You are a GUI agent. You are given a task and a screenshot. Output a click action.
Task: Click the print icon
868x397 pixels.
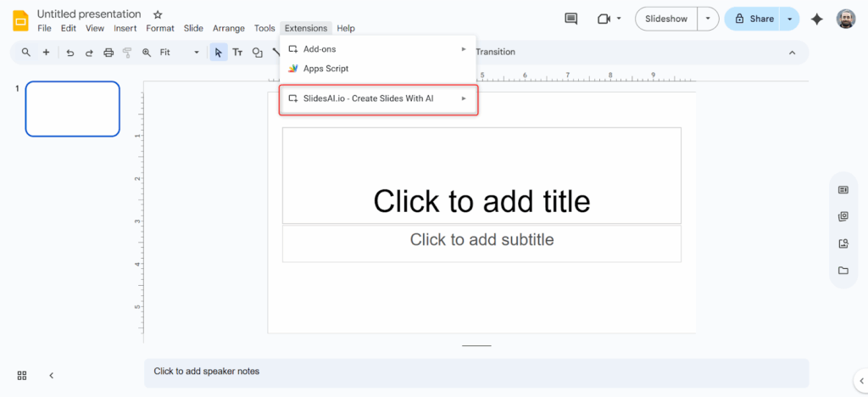pos(108,53)
